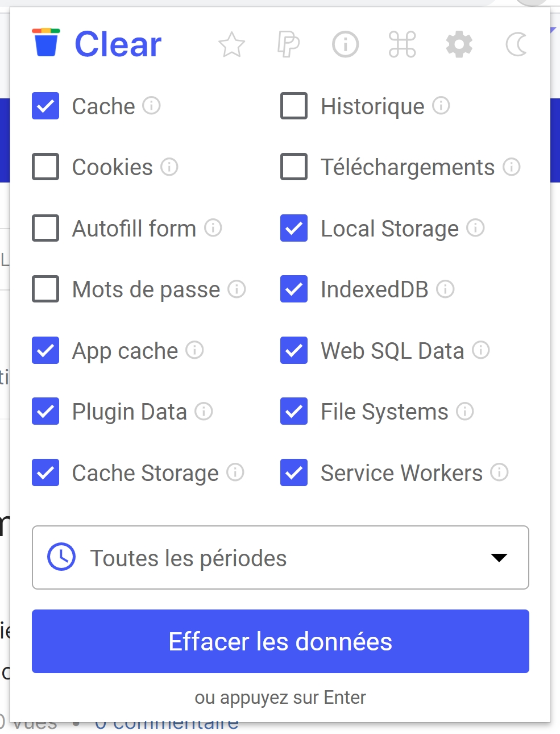Click info icon beside Mots de passe
Screen dimensions: 560x734
[237, 289]
